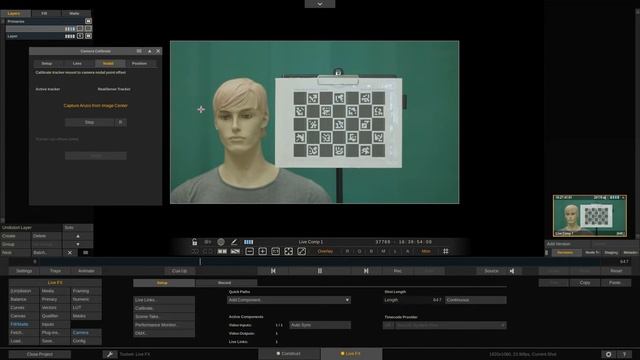
Task: Open the Calibrate... menu button
Action: (164, 308)
